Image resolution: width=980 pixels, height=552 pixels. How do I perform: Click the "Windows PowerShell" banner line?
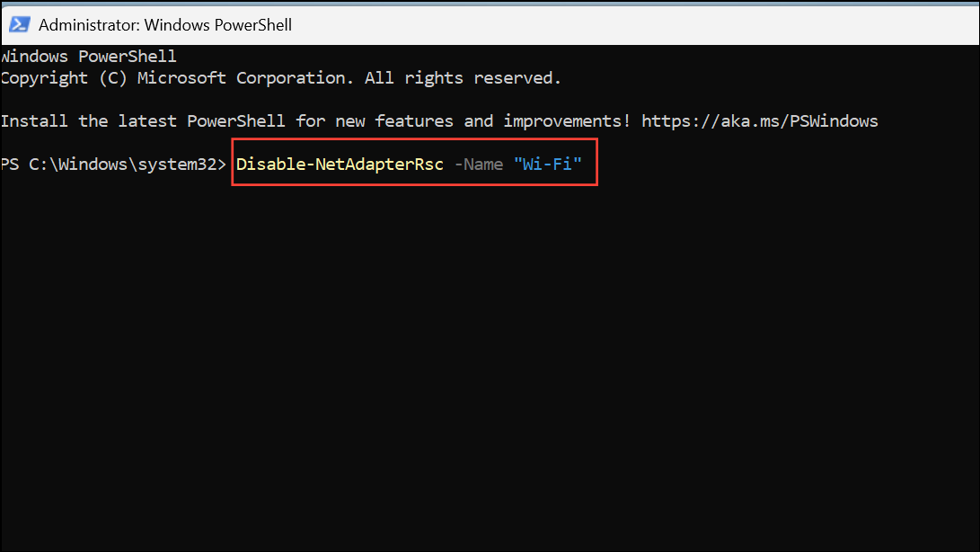click(x=88, y=57)
